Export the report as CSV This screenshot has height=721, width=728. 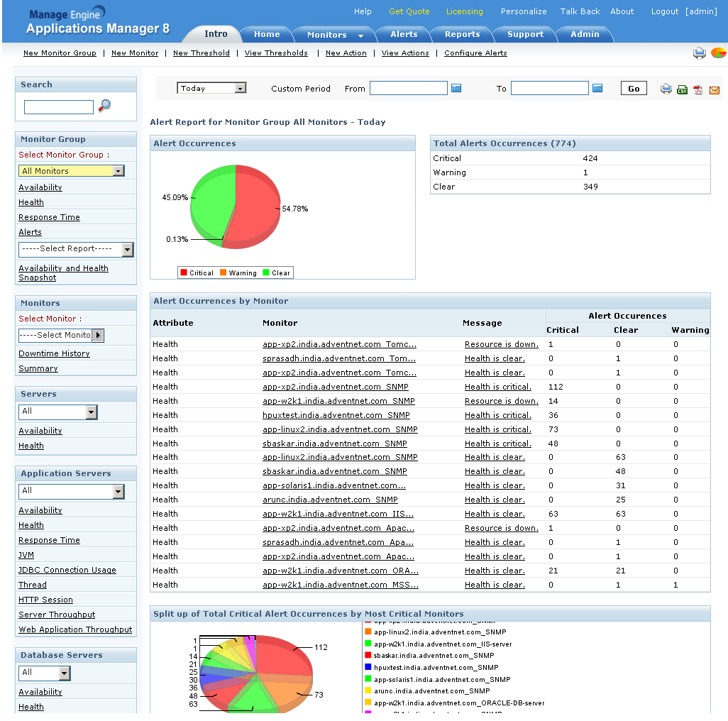tap(682, 89)
